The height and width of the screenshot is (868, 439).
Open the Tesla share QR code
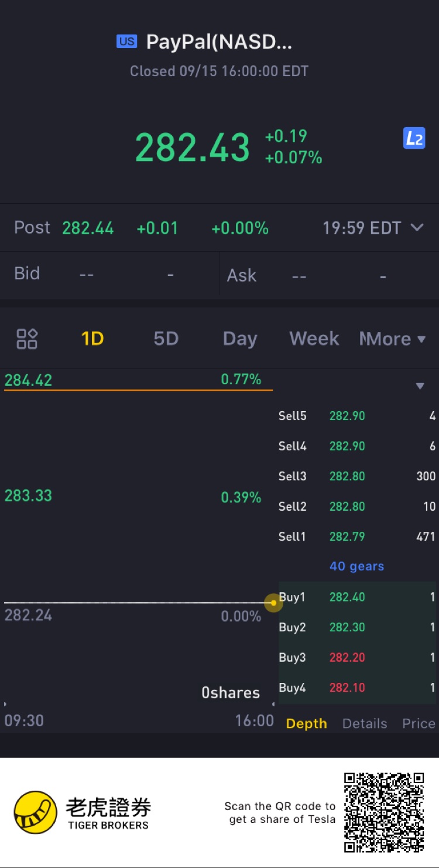click(383, 812)
